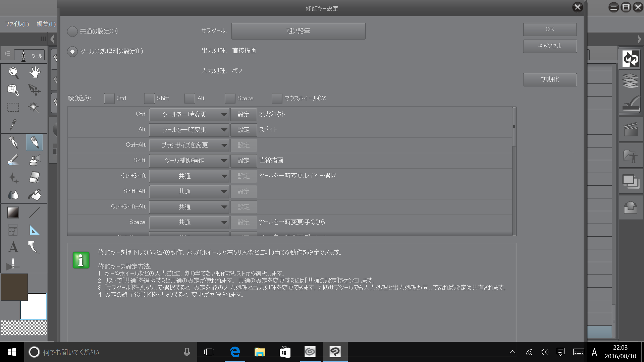Select the text tool A icon
The width and height of the screenshot is (644, 362).
tap(13, 247)
